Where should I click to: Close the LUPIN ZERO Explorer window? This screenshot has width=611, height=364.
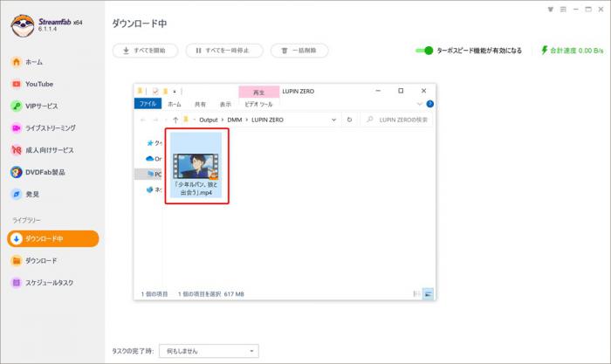pos(423,91)
